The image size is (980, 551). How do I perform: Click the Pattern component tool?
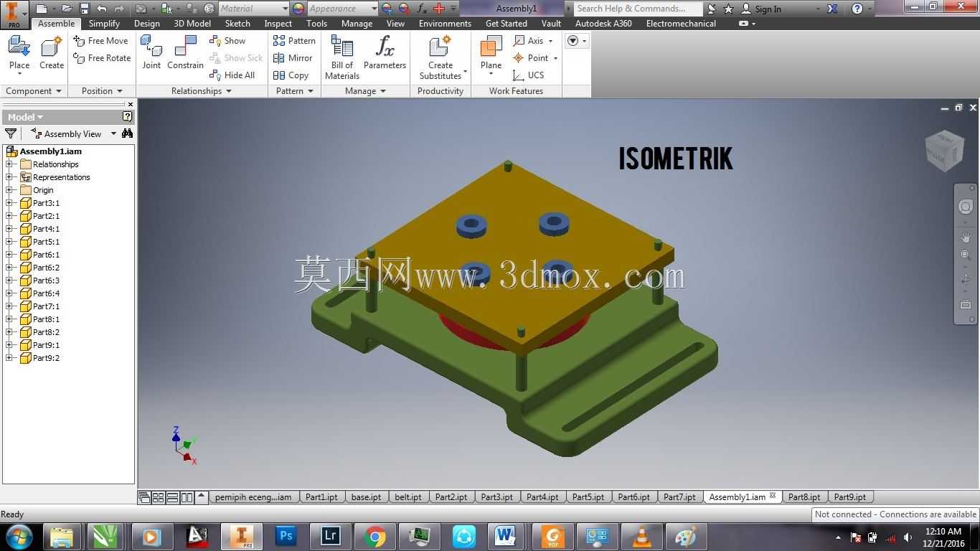294,41
